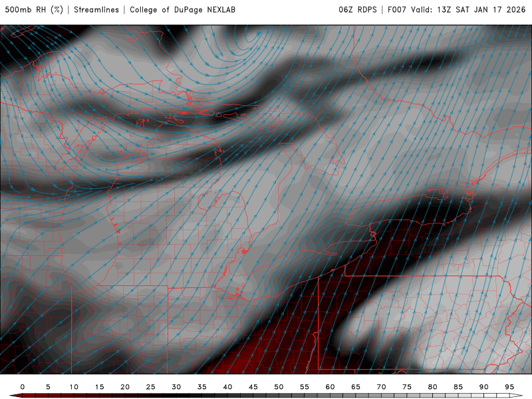Choose the "70" scale label
This screenshot has height=399, width=532.
[x=381, y=387]
